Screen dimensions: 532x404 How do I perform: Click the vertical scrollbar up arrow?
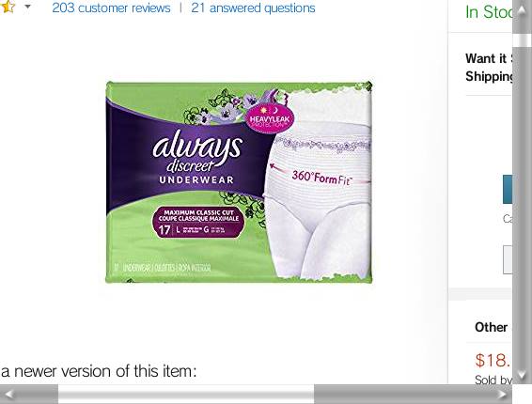point(522,10)
